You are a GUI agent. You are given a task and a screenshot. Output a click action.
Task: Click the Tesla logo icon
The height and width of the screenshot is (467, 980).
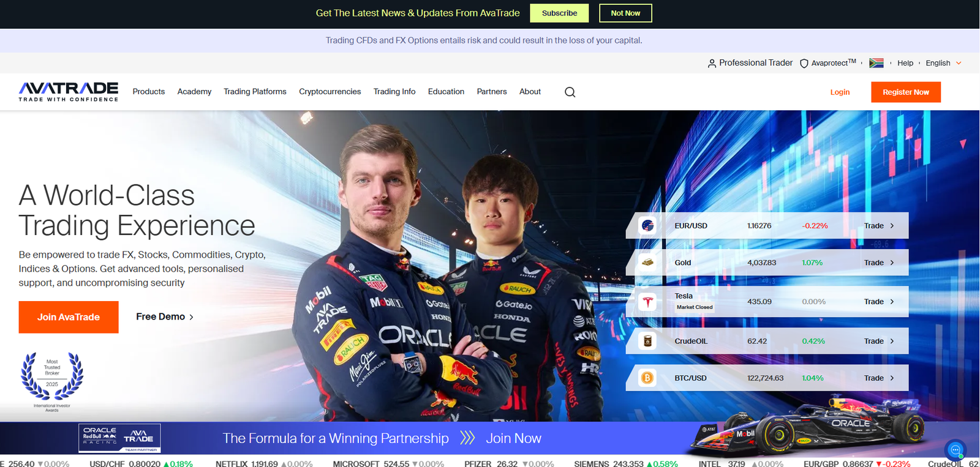[647, 302]
